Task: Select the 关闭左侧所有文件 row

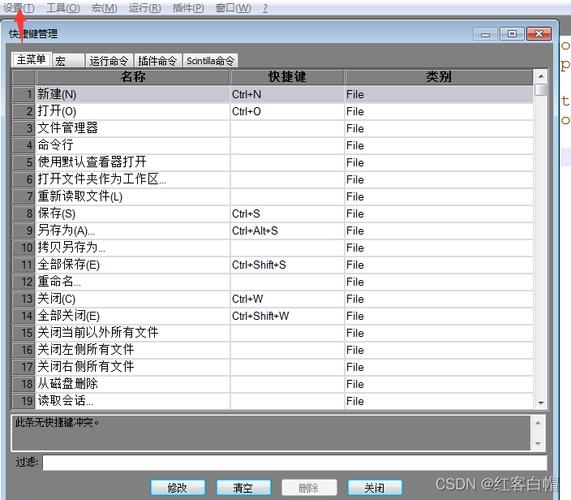Action: click(273, 350)
